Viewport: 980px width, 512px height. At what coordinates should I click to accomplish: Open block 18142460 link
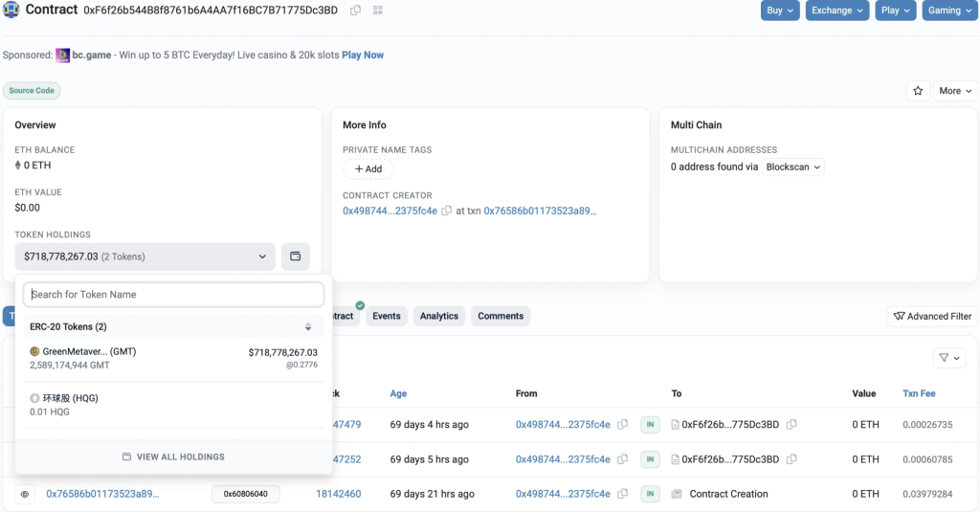338,494
